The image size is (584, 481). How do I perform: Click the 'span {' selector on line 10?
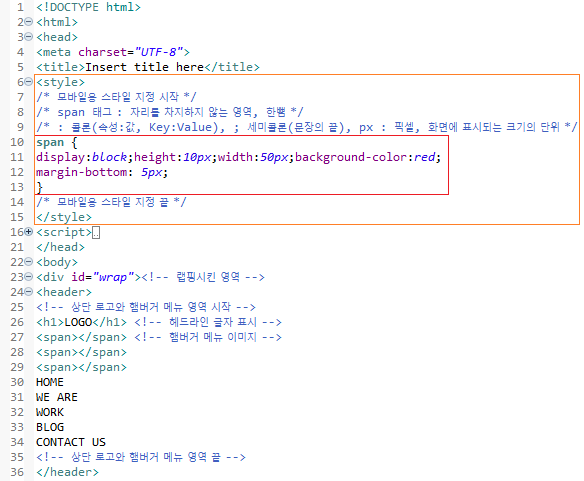[57, 142]
